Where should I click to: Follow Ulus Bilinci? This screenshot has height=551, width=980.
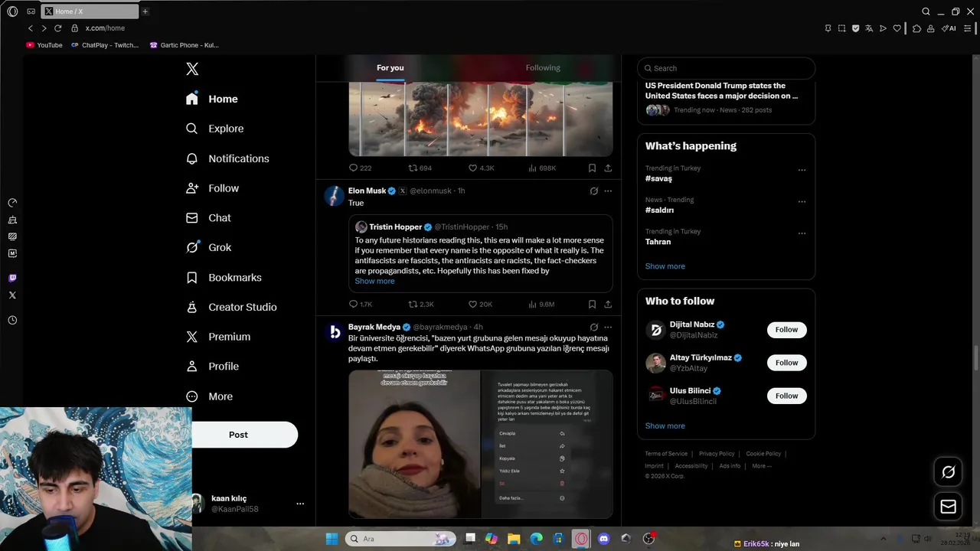click(786, 396)
